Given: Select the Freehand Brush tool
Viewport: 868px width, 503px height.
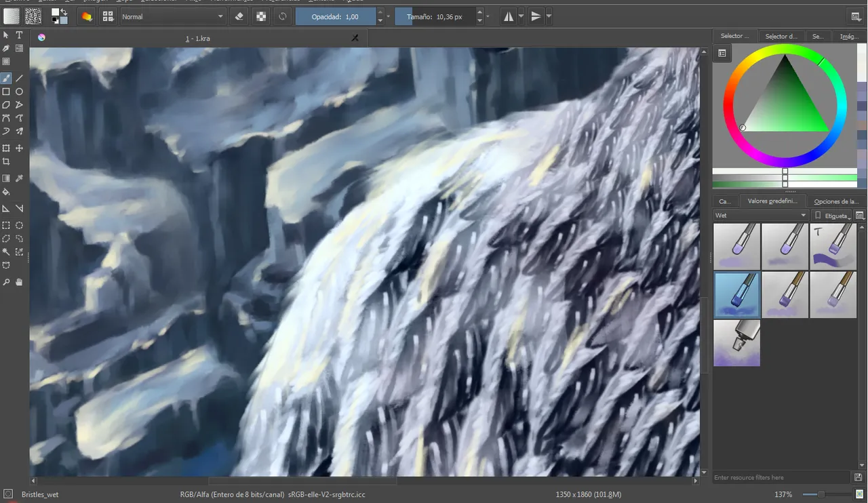Looking at the screenshot, I should click(x=6, y=79).
